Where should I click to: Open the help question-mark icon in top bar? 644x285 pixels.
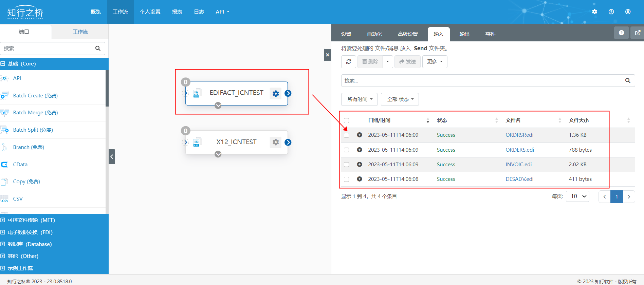click(x=611, y=12)
